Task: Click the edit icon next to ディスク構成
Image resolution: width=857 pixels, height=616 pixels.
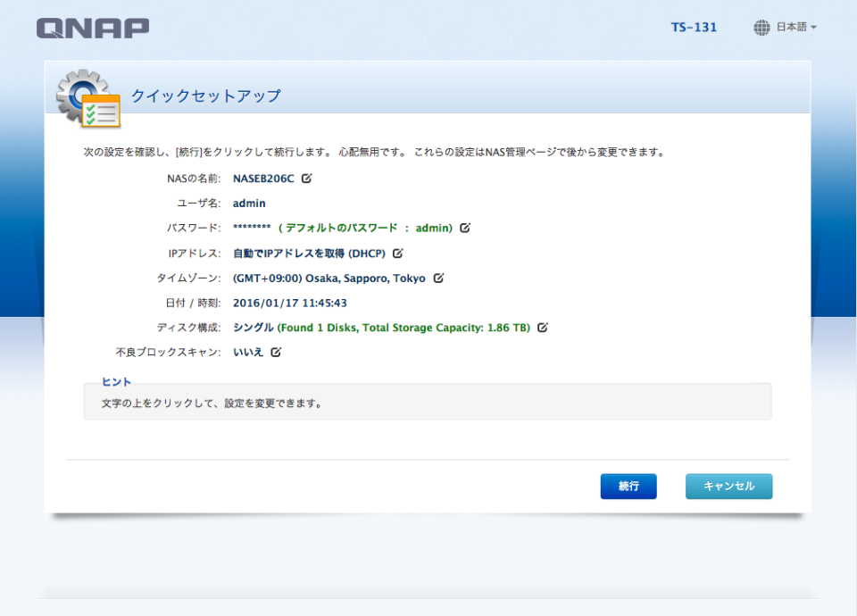Action: [541, 328]
